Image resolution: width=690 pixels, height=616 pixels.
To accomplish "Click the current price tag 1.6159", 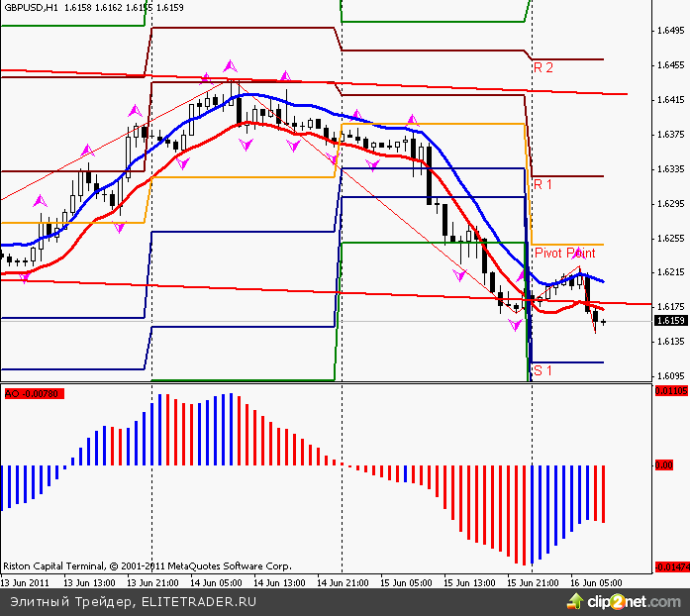I will (x=670, y=321).
